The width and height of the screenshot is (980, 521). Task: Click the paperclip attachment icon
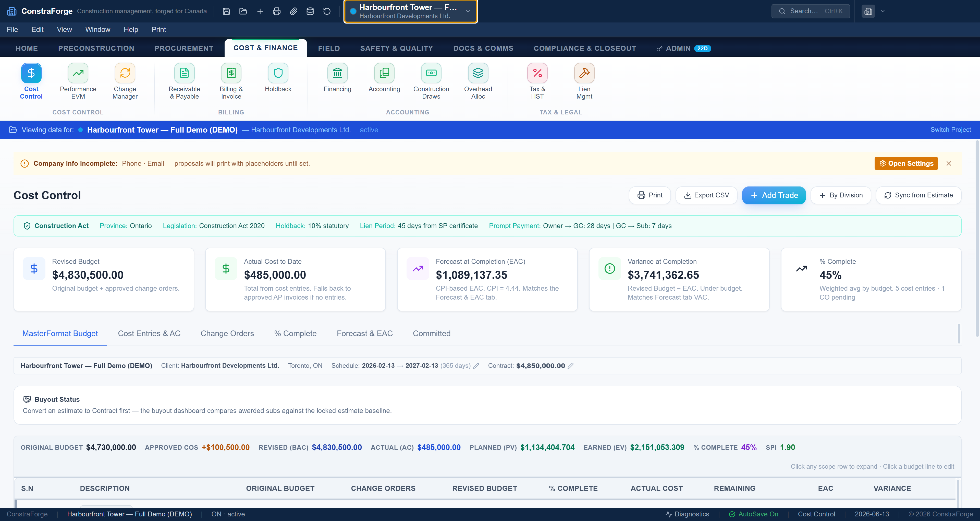click(293, 11)
